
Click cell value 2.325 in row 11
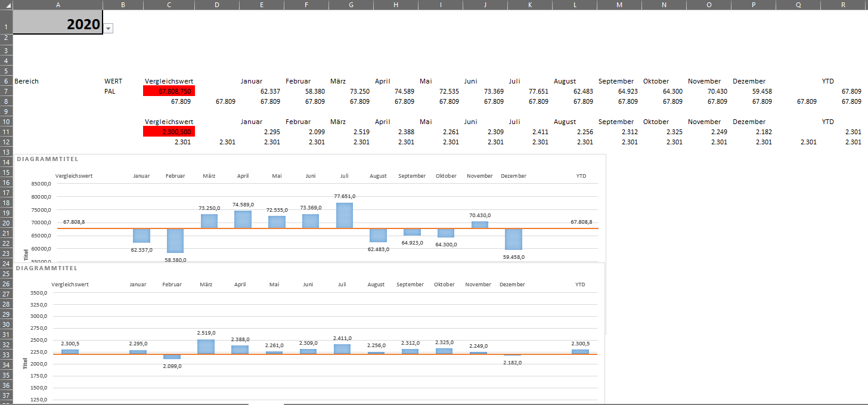coord(674,132)
